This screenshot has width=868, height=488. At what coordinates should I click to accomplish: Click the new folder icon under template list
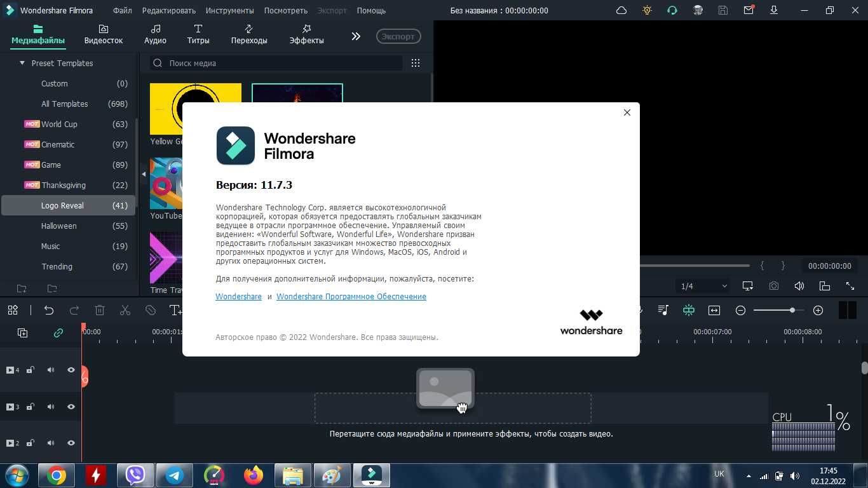pos(22,288)
